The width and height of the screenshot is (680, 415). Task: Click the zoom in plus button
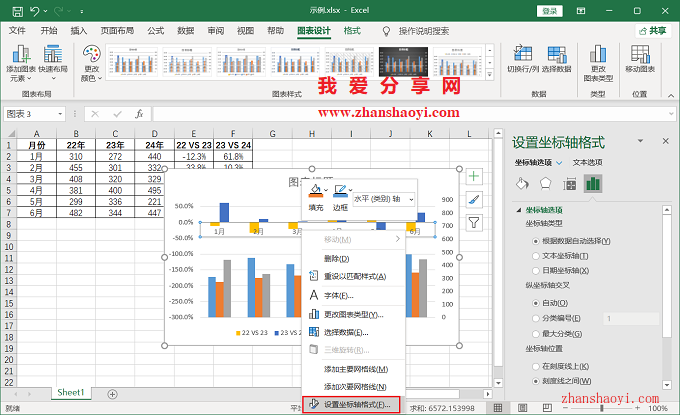coord(637,408)
